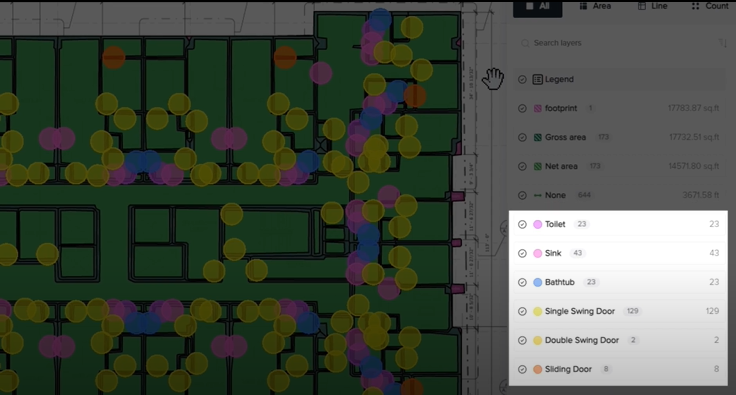Open the Single Swing Door yellow swatch
This screenshot has width=736, height=395.
coord(537,311)
